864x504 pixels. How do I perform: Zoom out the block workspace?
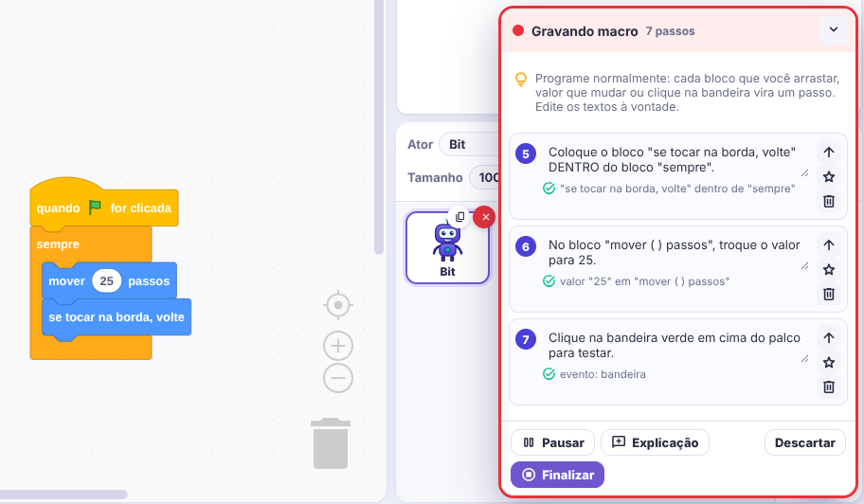[x=338, y=378]
